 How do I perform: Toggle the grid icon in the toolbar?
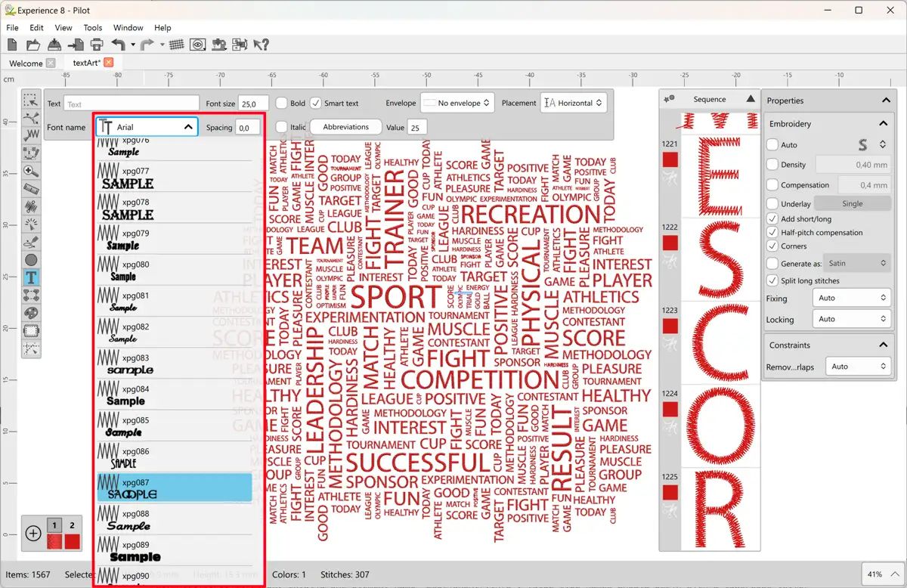[x=176, y=45]
